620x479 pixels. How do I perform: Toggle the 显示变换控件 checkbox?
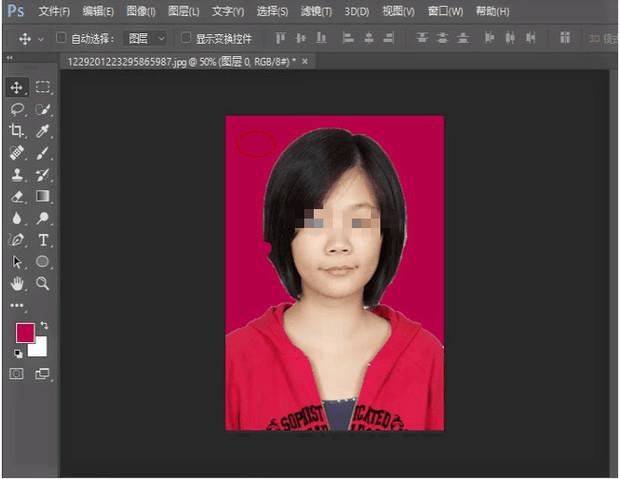(186, 38)
